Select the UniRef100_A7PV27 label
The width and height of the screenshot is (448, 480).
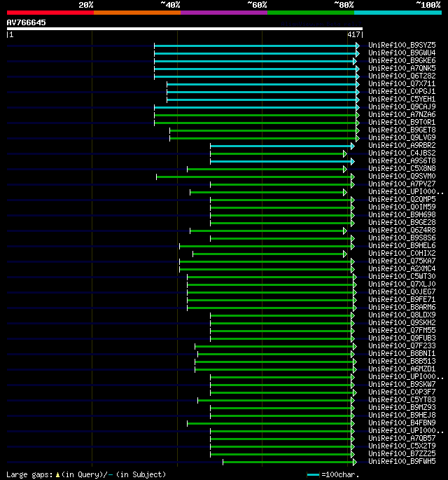[402, 184]
